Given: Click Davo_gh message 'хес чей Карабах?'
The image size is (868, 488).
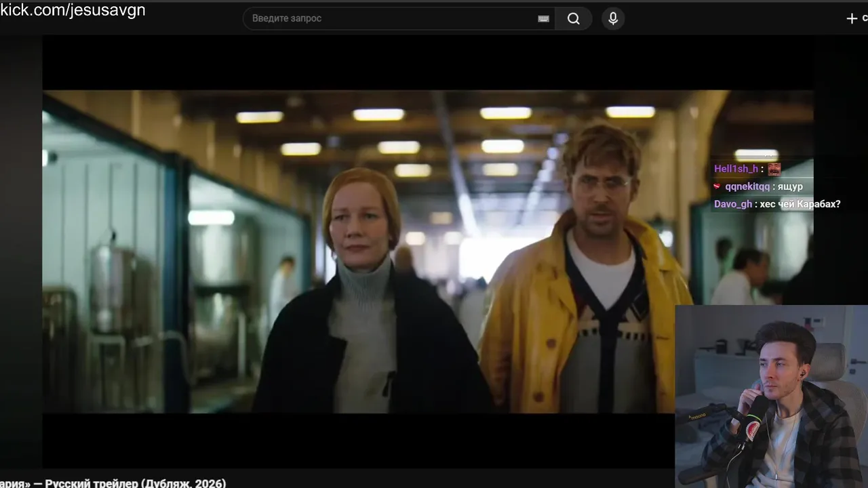Looking at the screenshot, I should tap(800, 204).
